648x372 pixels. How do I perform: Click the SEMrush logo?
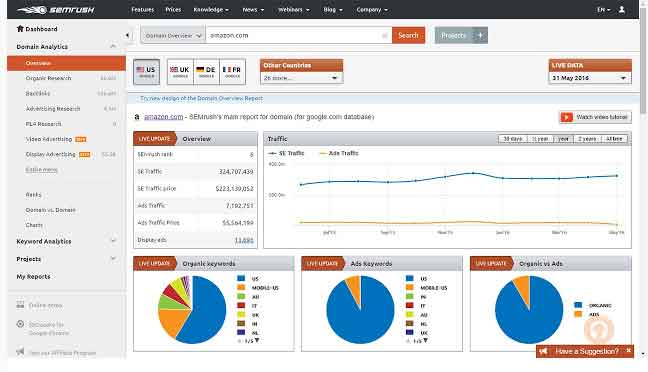(x=56, y=10)
